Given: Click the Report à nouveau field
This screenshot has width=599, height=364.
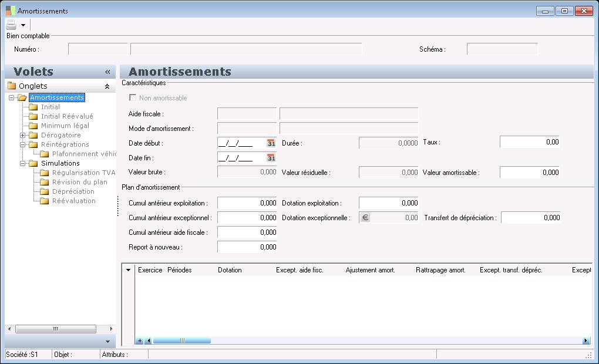Looking at the screenshot, I should point(247,247).
